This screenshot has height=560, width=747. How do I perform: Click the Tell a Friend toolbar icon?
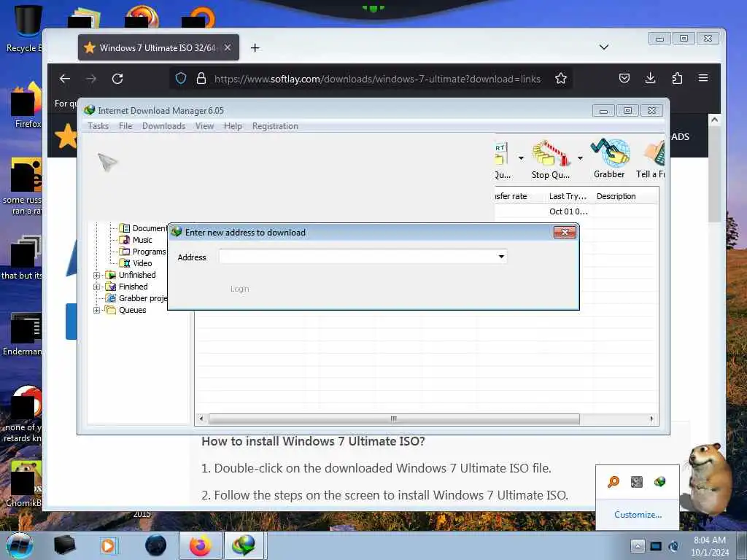[651, 159]
